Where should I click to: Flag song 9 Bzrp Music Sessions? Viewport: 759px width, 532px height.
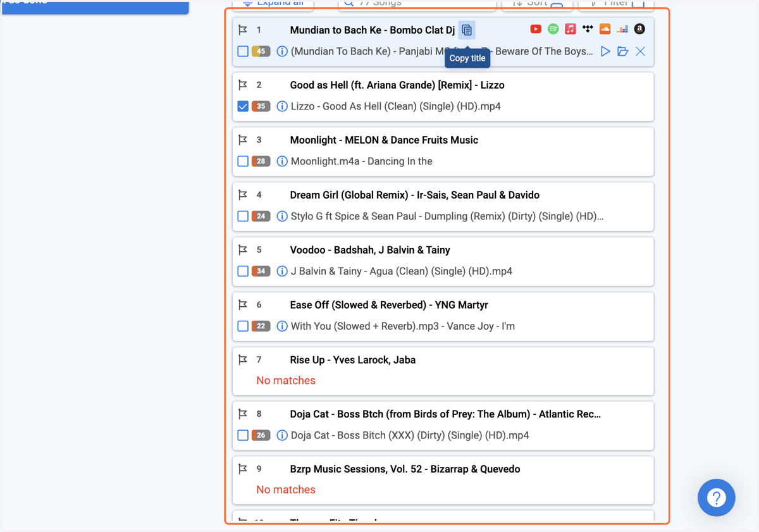[x=243, y=469]
